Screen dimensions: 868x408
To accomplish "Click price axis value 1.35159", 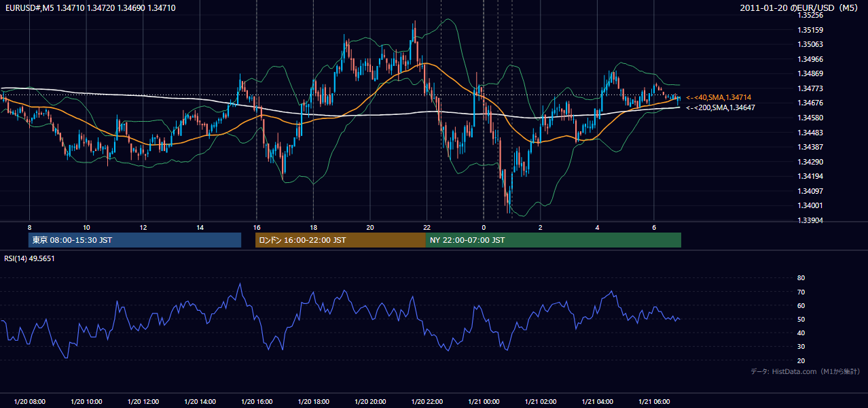I will tap(810, 30).
